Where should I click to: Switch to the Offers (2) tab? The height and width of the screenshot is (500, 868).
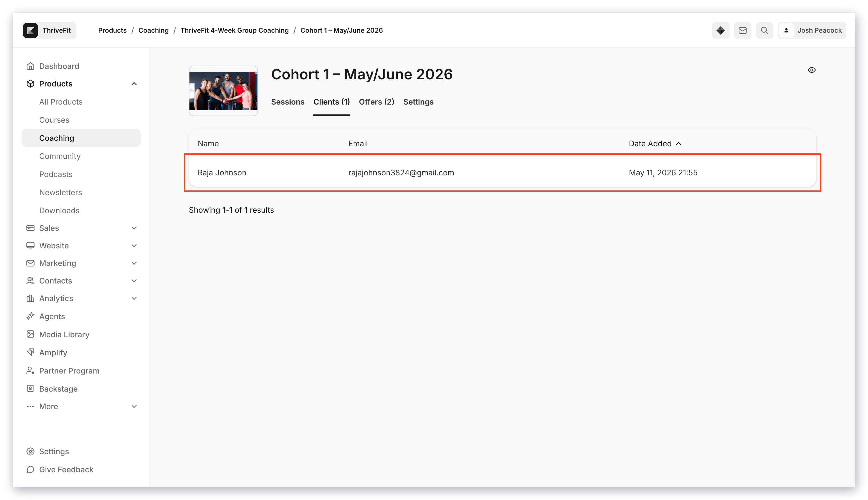(x=376, y=102)
